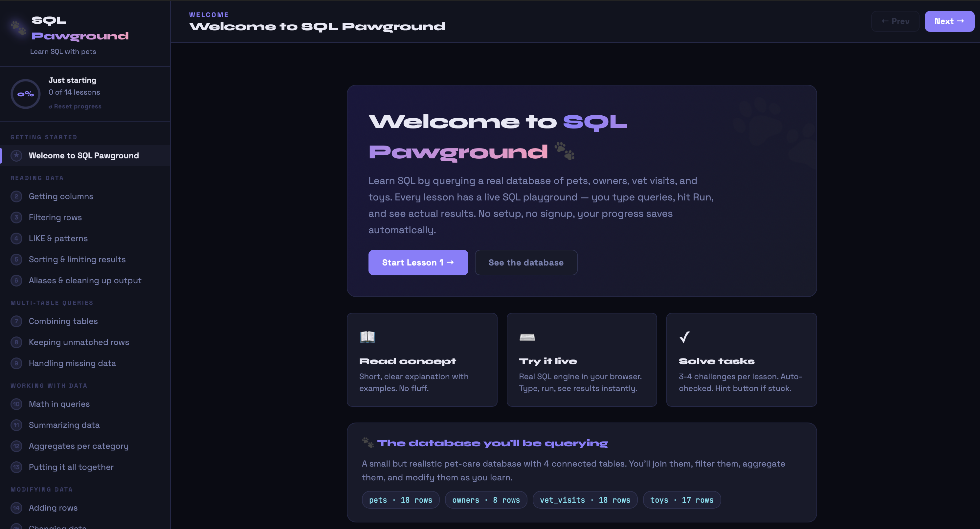Click the 0% progress ring

[x=26, y=94]
